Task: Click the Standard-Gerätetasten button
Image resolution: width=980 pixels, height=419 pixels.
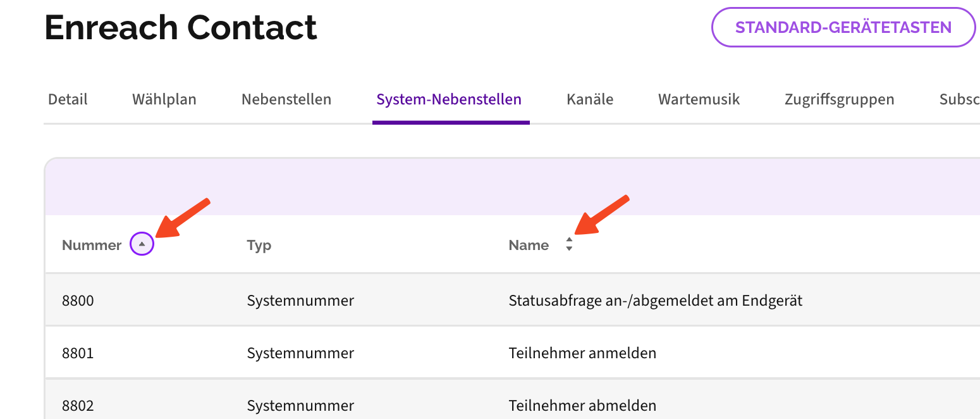Action: point(843,27)
